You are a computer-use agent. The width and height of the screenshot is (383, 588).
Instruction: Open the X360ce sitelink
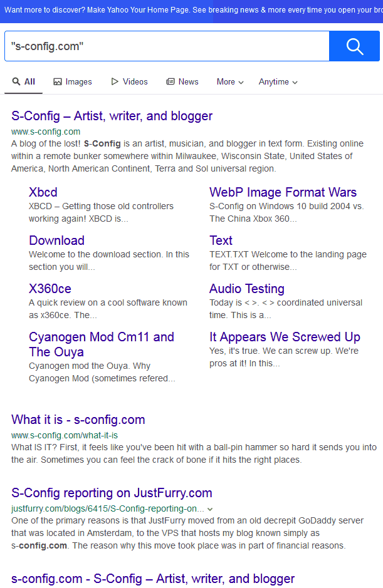point(50,289)
